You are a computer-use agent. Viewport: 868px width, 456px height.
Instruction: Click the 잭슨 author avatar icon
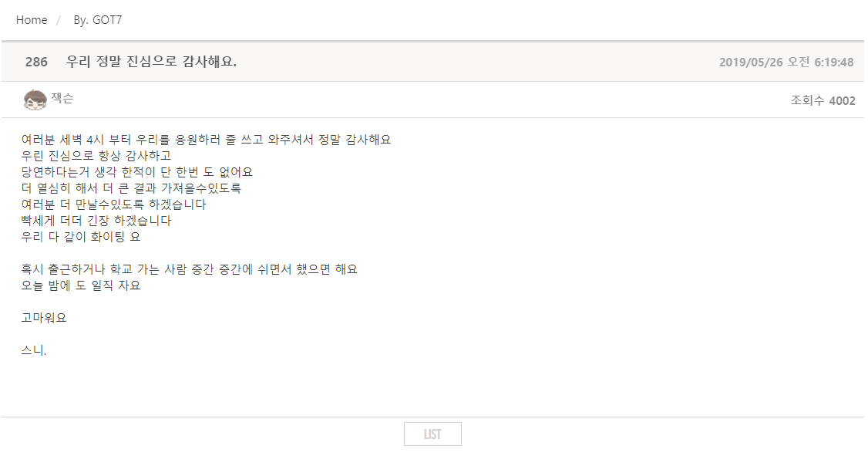coord(35,100)
